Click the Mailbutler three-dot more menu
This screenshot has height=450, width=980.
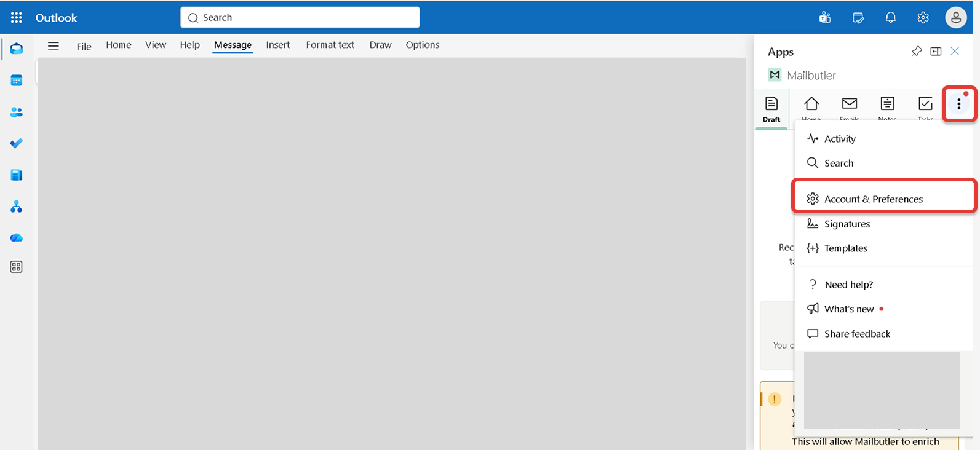click(x=959, y=105)
